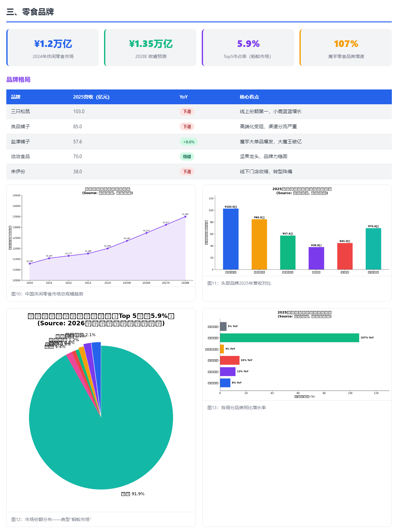Viewport: 401px width, 532px height.
Task: Select the 来伊份 brand cell
Action: (18, 172)
